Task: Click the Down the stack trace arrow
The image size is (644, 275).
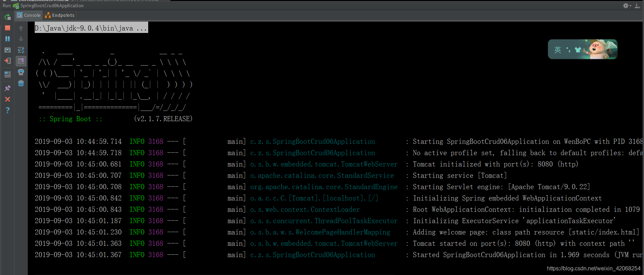Action: coord(21,39)
